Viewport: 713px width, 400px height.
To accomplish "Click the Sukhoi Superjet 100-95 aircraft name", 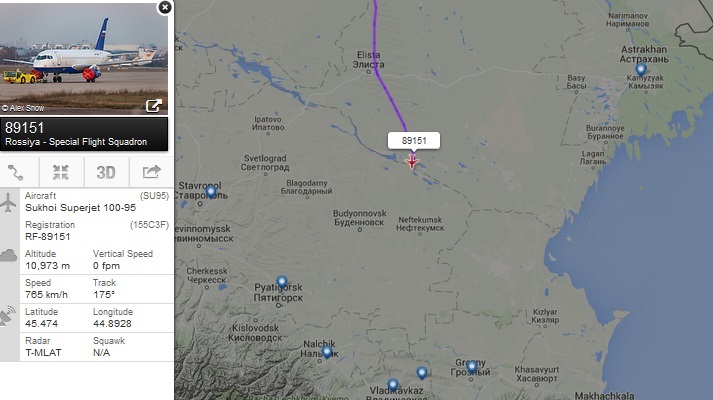I will point(80,208).
